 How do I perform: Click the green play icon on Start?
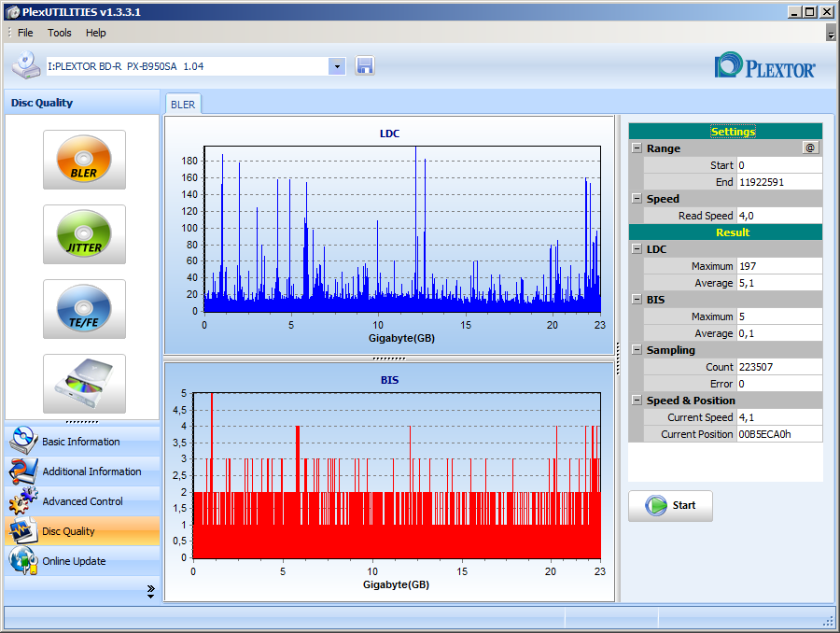(656, 505)
